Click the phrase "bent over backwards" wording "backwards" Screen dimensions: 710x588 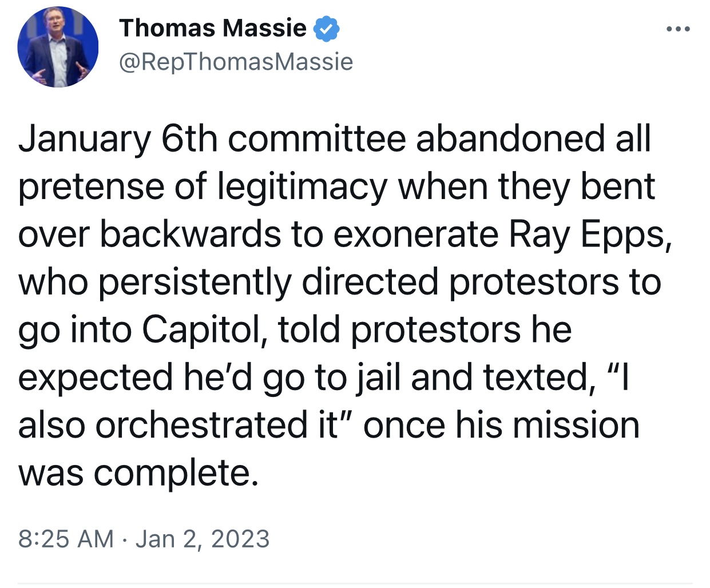[191, 235]
